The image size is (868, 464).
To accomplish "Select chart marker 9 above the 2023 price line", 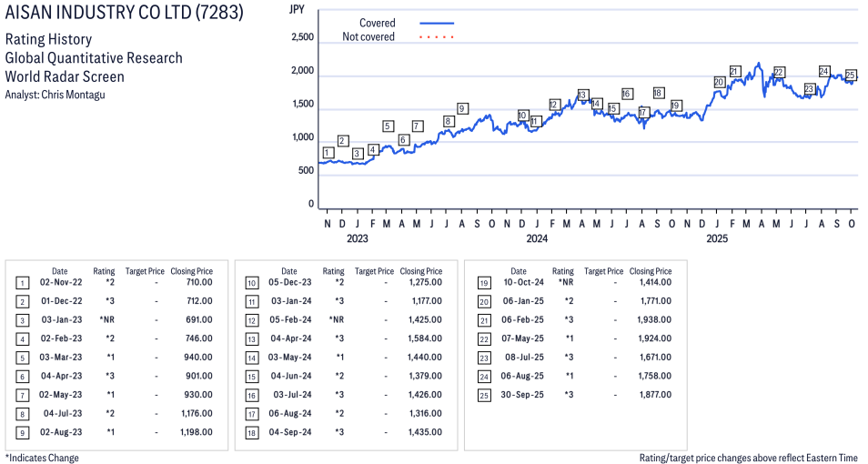I will [x=462, y=109].
